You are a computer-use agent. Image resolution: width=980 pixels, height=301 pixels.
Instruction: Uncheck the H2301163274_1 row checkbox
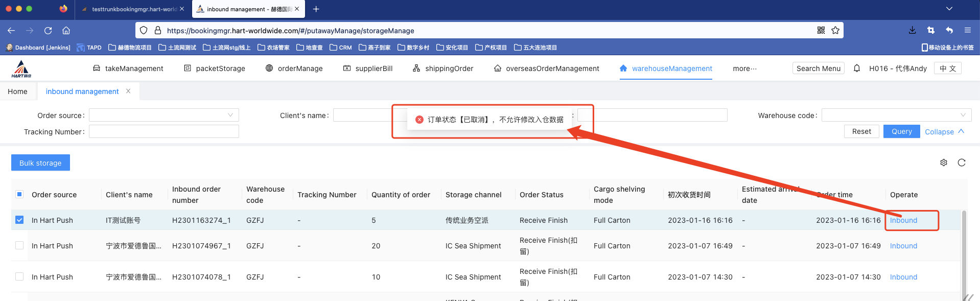click(x=19, y=220)
